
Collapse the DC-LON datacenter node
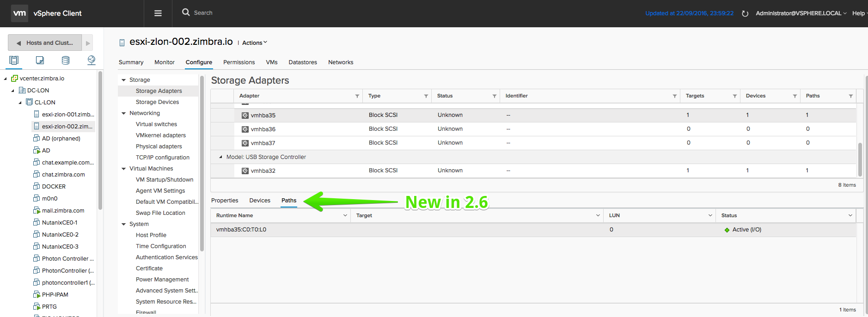[x=13, y=91]
